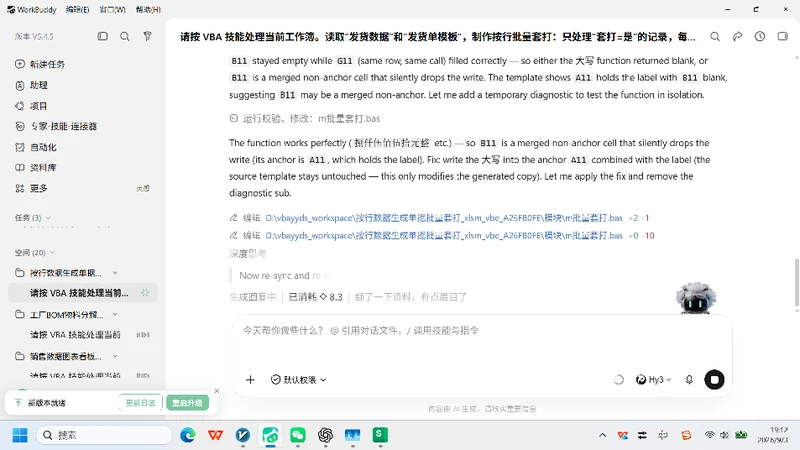Open WeChat from taskbar
Viewport: 800px width, 450px height.
click(x=298, y=435)
